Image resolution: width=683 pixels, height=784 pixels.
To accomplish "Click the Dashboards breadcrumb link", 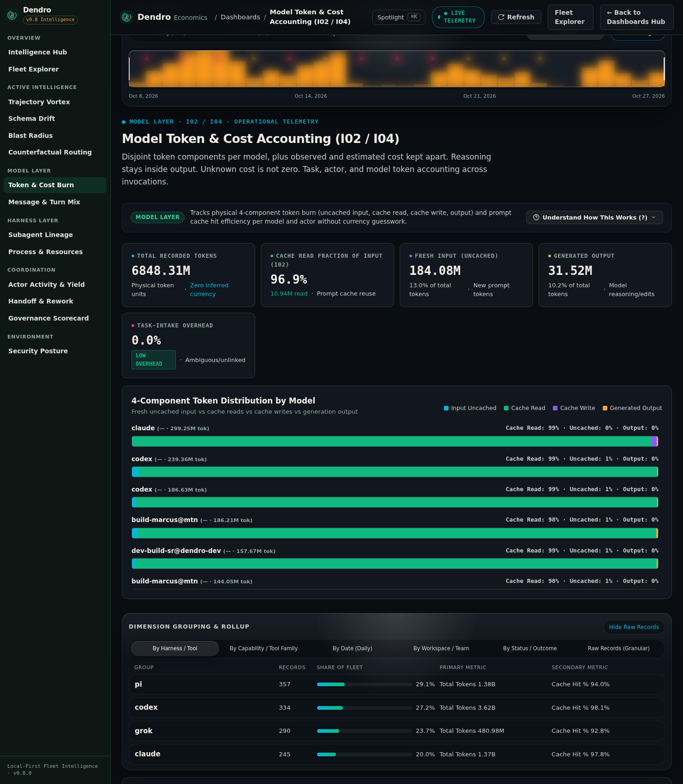I will (x=240, y=17).
